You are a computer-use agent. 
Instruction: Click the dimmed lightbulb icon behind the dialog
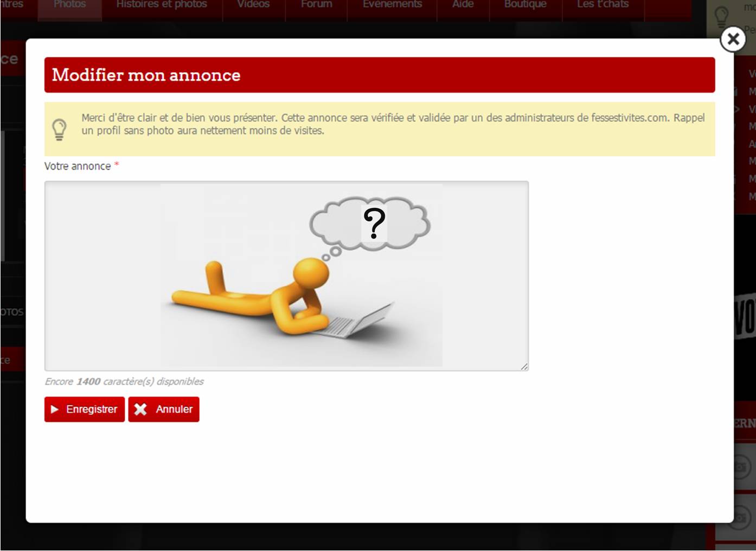tap(721, 17)
